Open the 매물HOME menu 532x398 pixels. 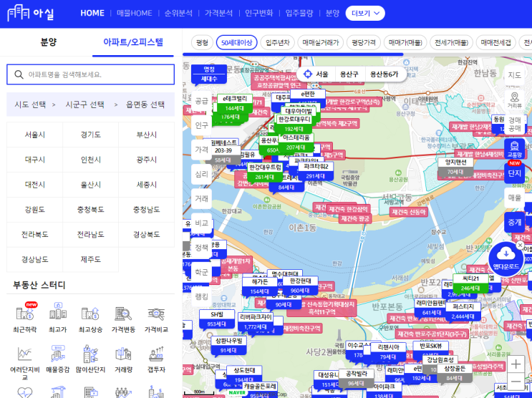135,13
